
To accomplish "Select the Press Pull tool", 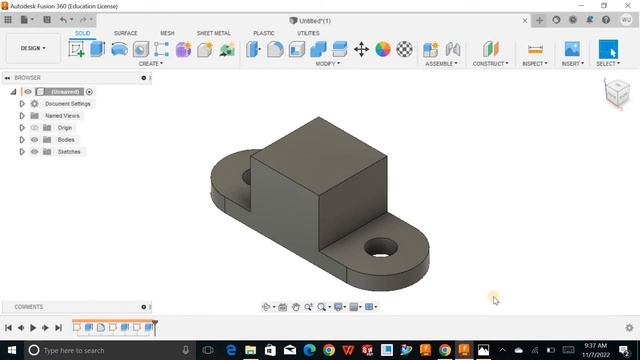I will (253, 49).
